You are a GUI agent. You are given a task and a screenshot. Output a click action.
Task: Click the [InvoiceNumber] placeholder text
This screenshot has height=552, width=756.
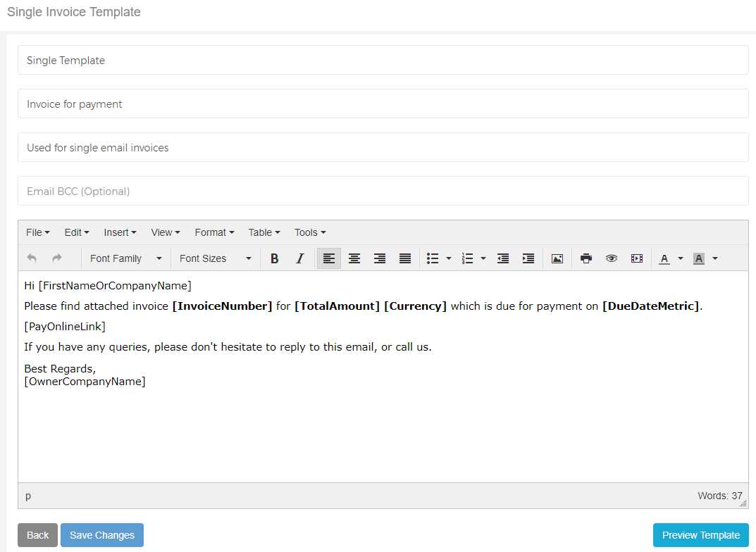tap(222, 306)
